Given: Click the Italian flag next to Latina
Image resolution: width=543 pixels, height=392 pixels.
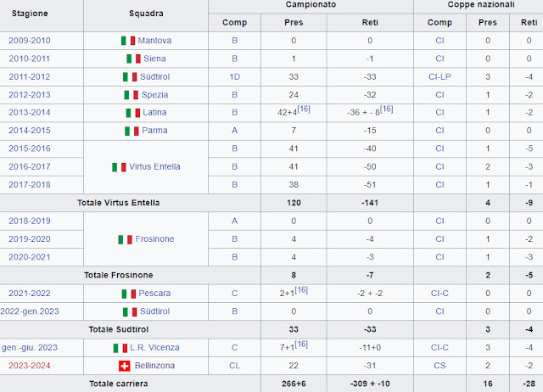Looking at the screenshot, I should (132, 113).
